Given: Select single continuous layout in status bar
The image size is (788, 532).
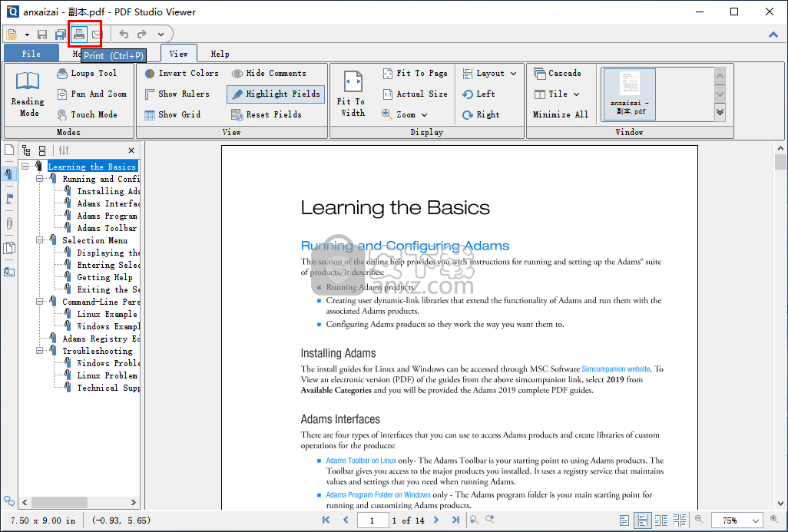Looking at the screenshot, I should pos(643,520).
